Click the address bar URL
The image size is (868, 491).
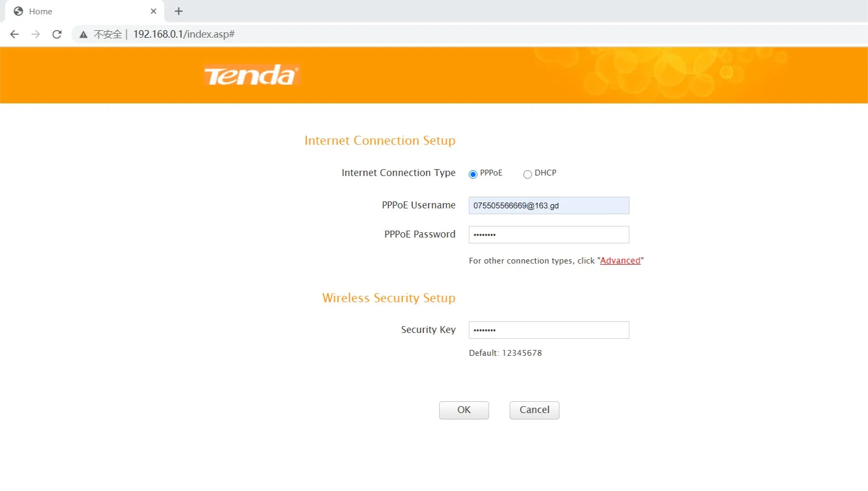click(x=184, y=34)
